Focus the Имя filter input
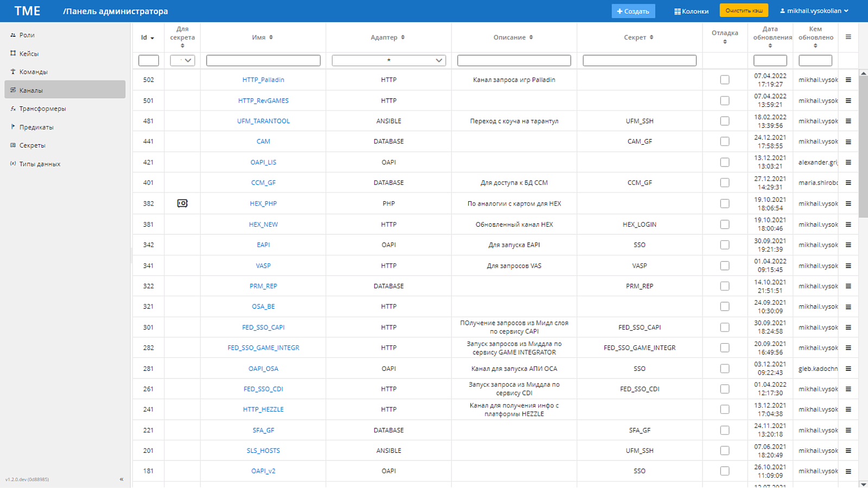Screen dimensions: 868x488 (x=263, y=60)
